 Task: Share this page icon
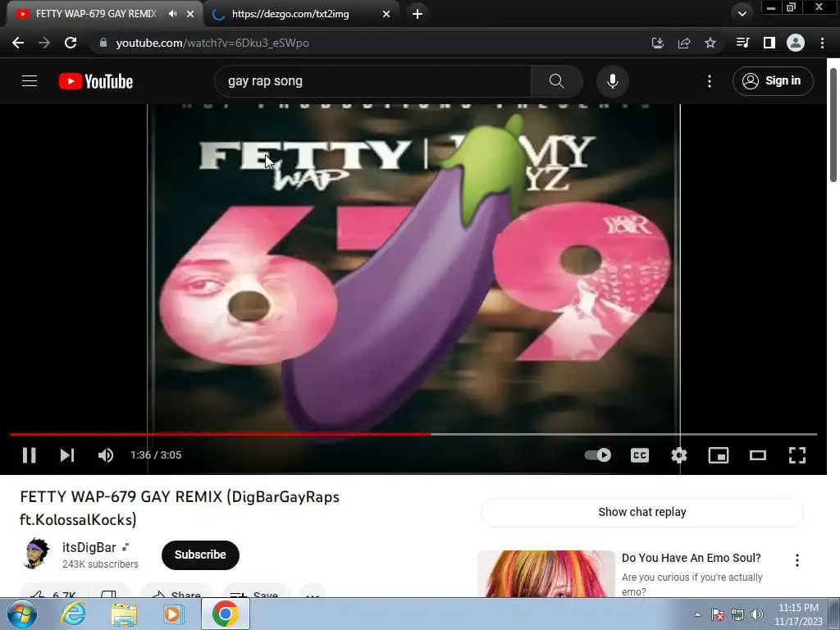pos(684,43)
